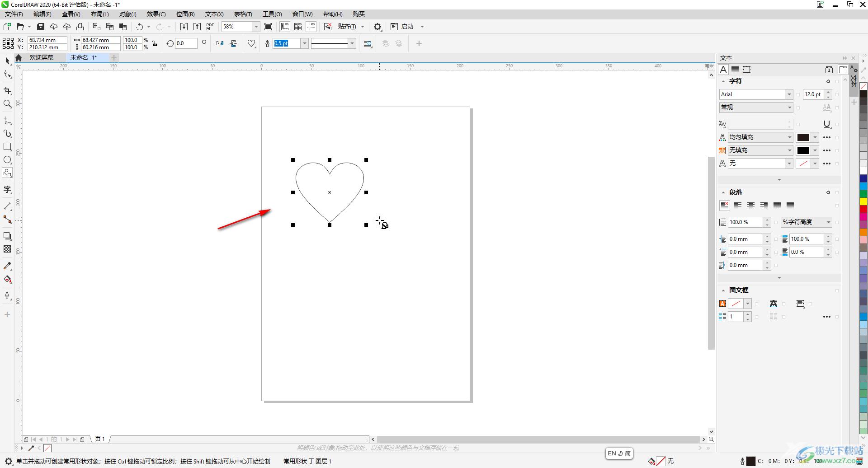Open the 文件 menu
This screenshot has height=468, width=868.
(14, 14)
